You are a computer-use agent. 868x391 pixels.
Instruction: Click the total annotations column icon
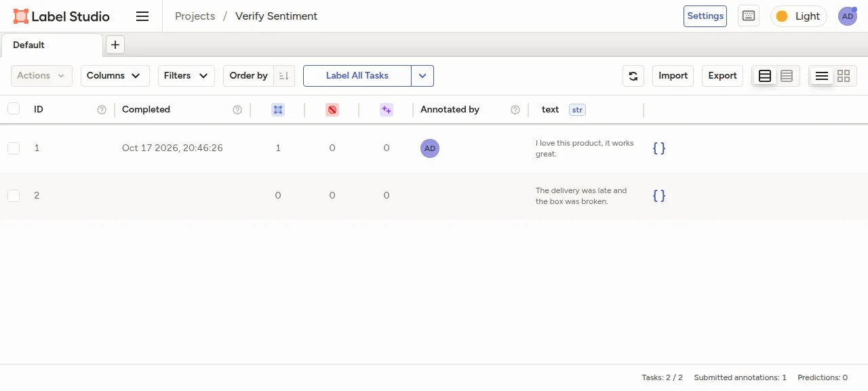[x=278, y=110]
